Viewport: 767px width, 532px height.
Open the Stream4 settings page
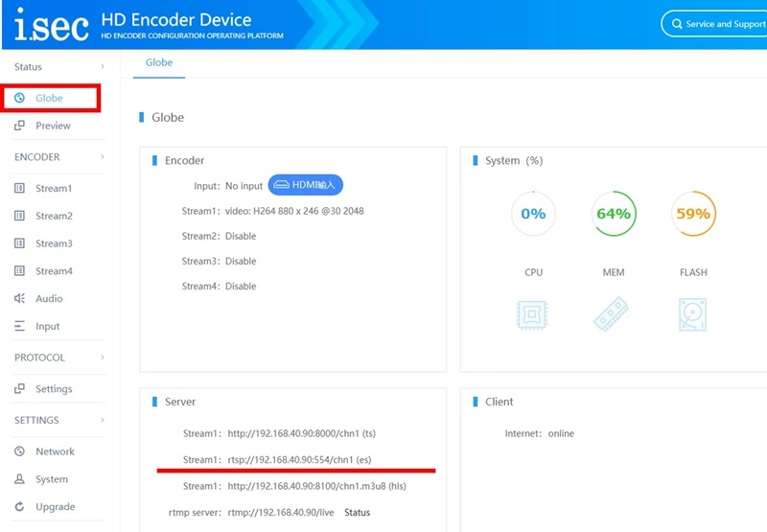[54, 271]
